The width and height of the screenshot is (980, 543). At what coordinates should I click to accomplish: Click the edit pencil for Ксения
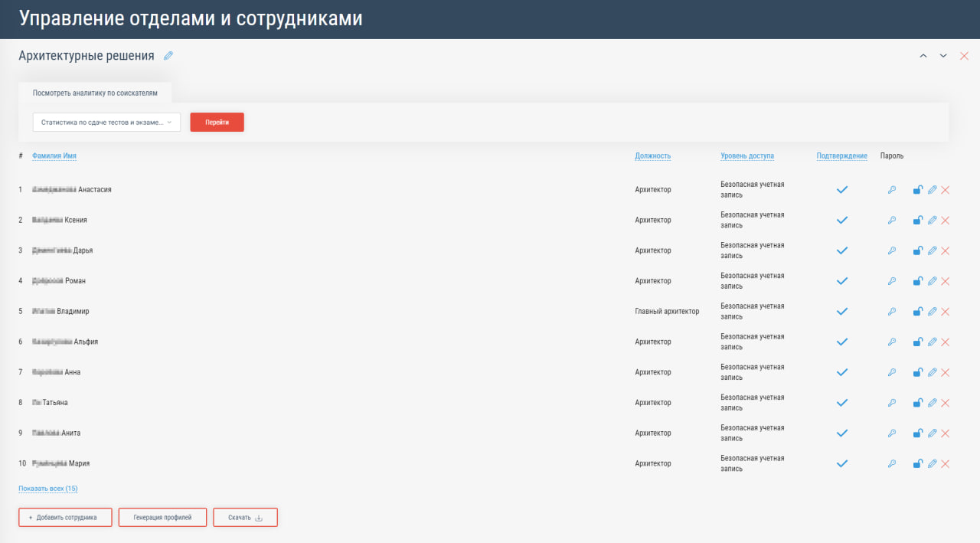(932, 221)
